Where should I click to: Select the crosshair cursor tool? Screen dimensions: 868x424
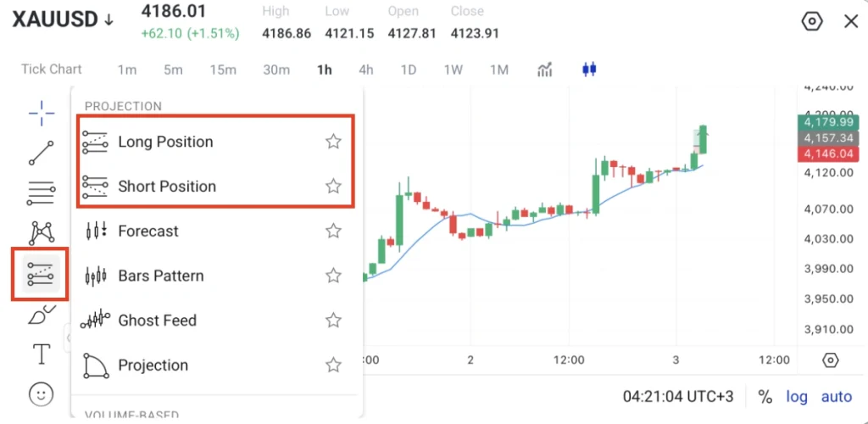coord(42,113)
